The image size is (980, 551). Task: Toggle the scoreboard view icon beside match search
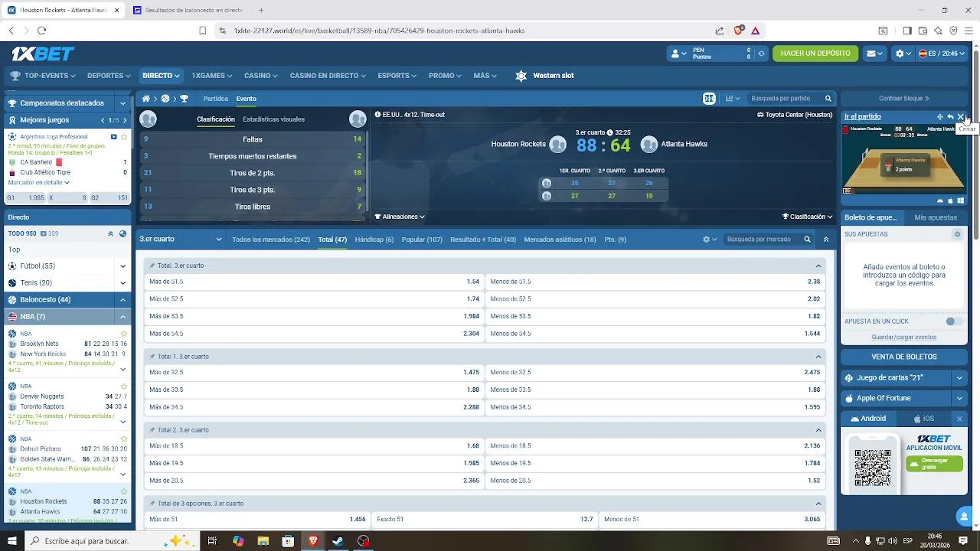(x=709, y=99)
